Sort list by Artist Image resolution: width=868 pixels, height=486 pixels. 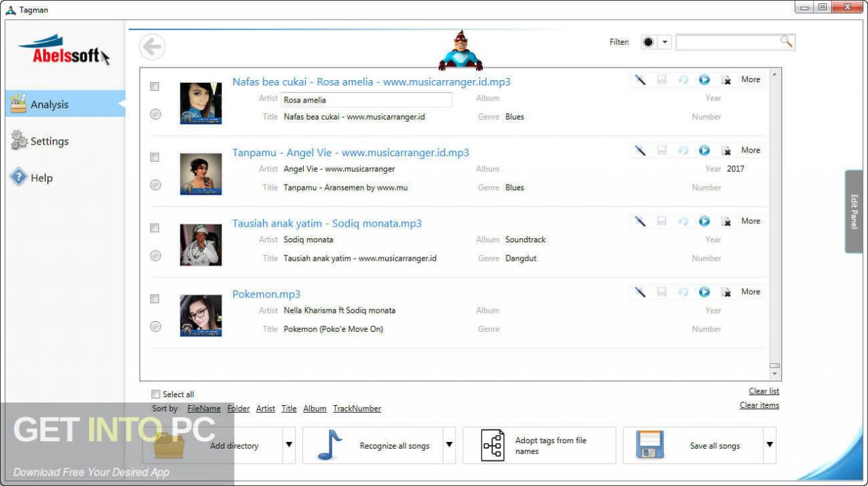tap(266, 409)
